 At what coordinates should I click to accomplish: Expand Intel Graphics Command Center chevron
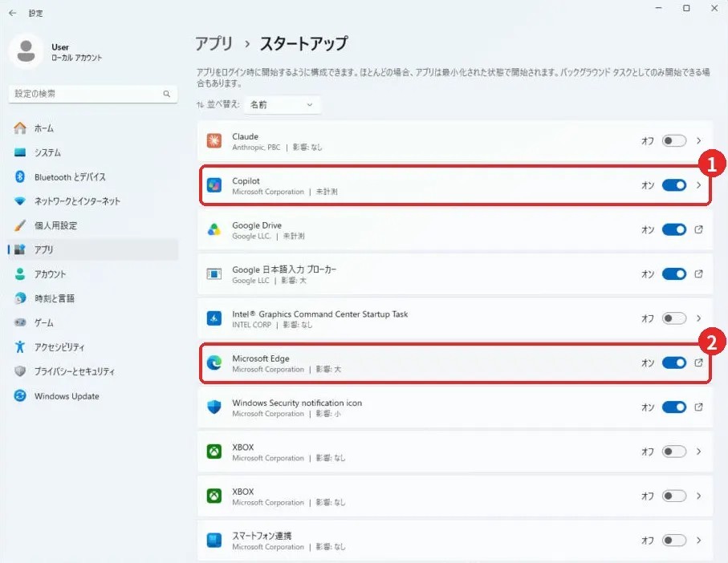coord(698,318)
